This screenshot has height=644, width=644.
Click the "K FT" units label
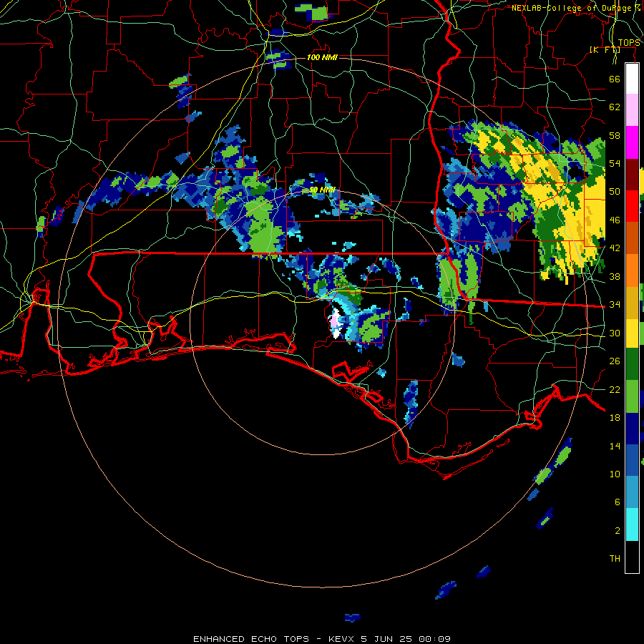point(605,49)
